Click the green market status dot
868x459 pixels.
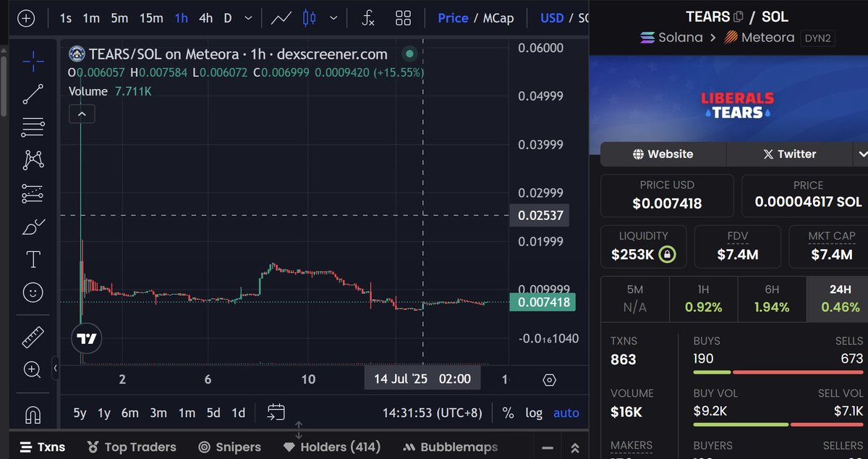409,54
